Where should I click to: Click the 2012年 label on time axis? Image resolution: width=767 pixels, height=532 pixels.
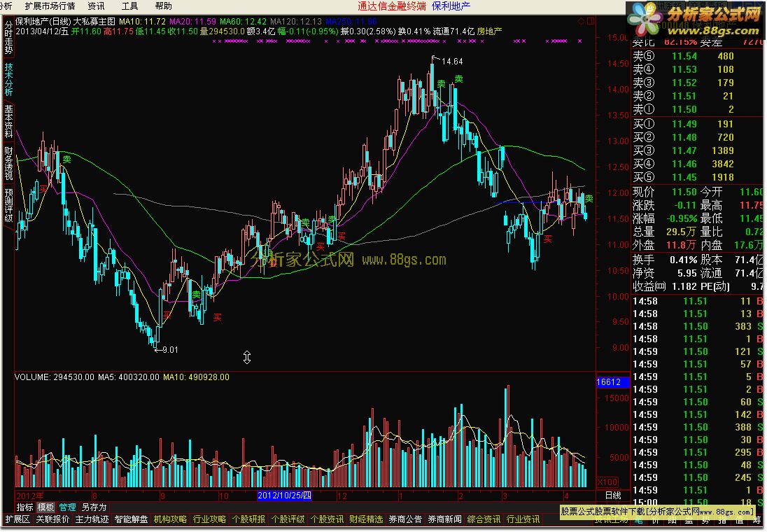point(30,496)
